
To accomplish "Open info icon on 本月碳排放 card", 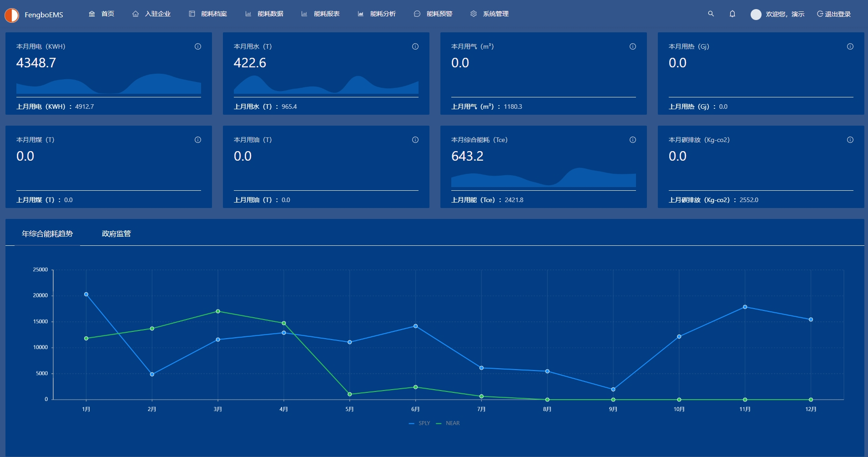I will (x=850, y=140).
